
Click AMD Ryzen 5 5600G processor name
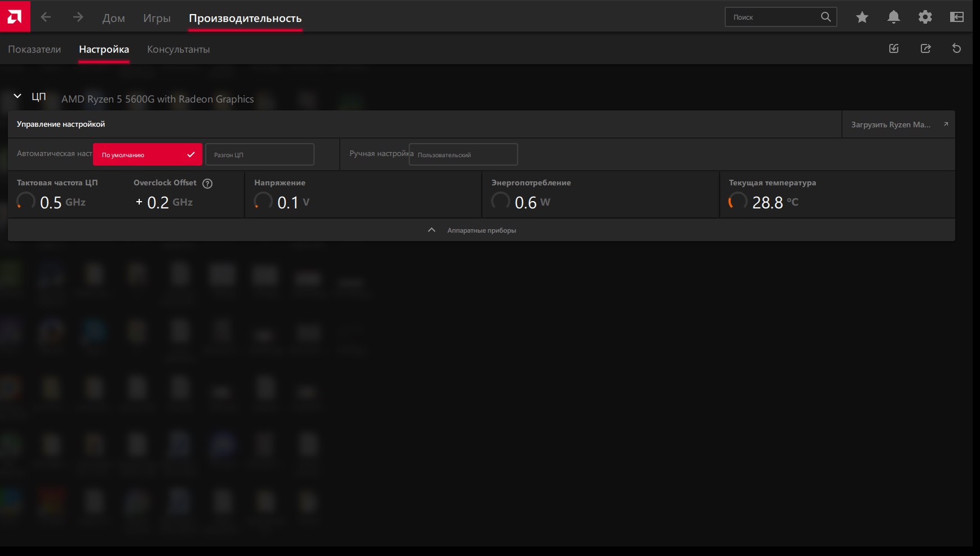158,99
